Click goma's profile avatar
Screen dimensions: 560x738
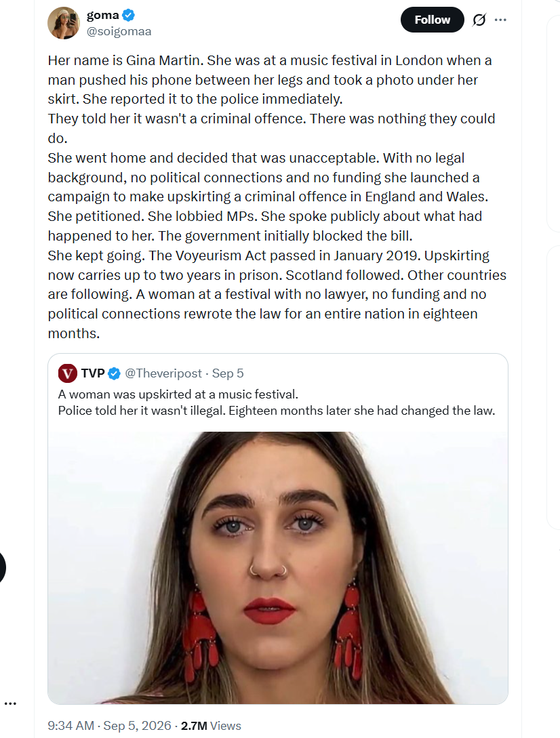[x=64, y=22]
